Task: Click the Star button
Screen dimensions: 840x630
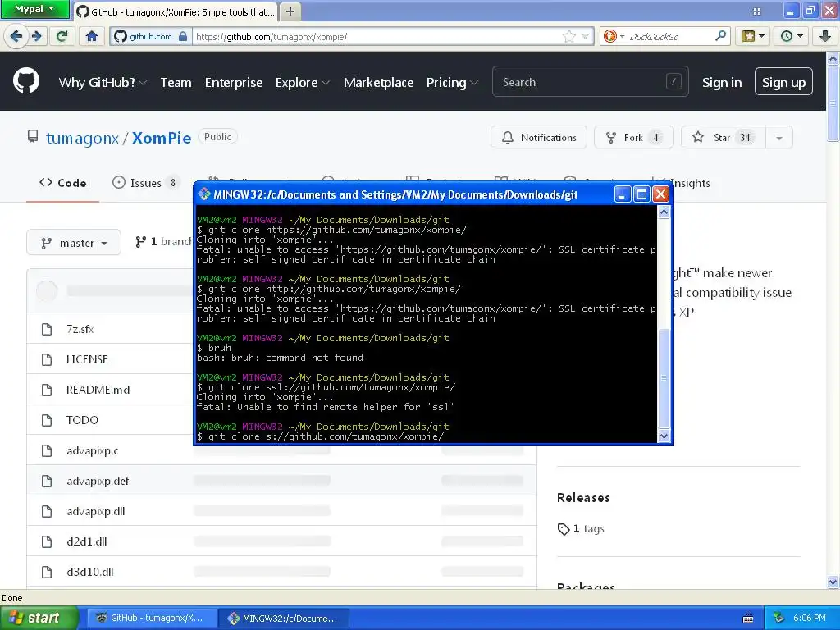Action: (x=724, y=138)
